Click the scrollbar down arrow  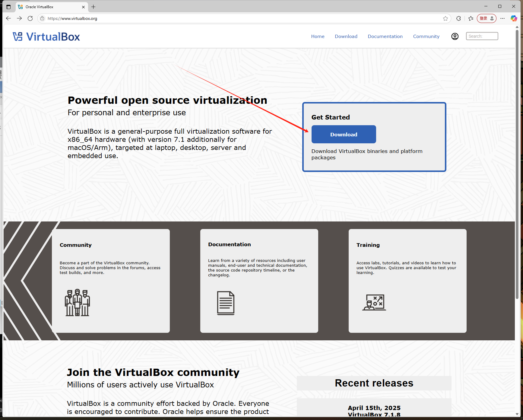[x=517, y=414]
